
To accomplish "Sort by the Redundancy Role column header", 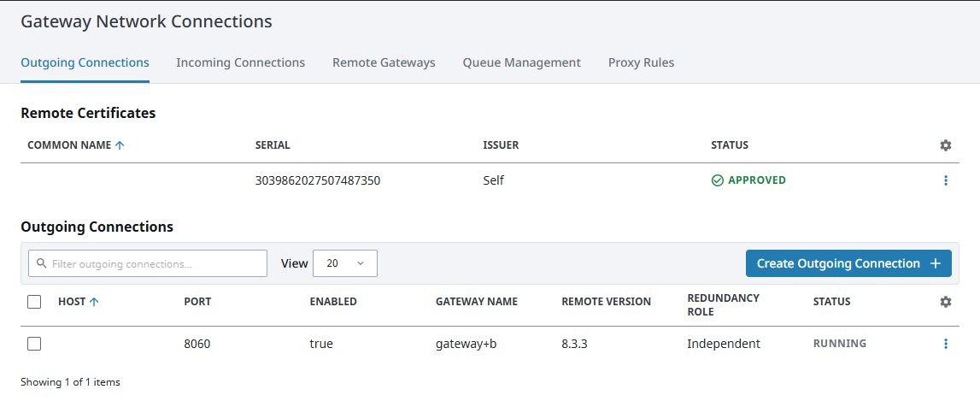I will [723, 304].
